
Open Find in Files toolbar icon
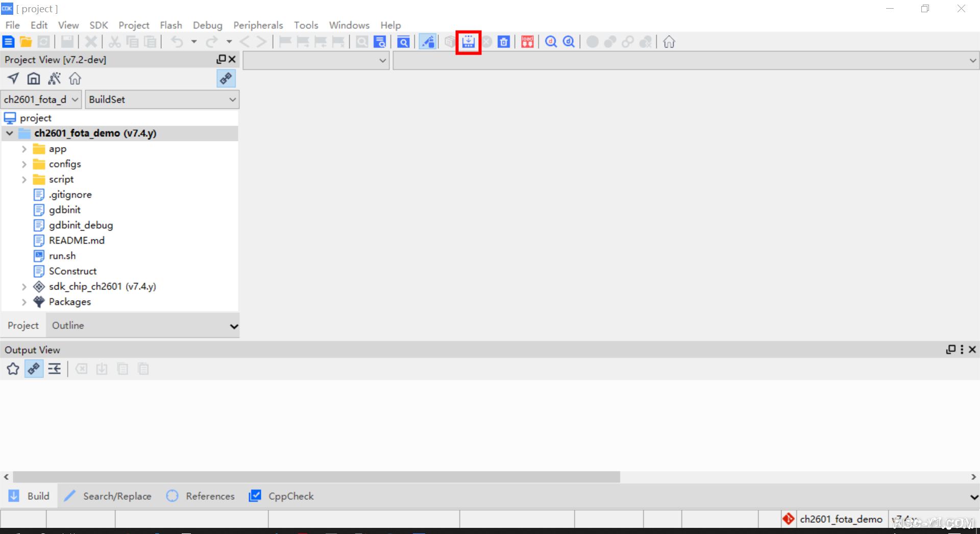pyautogui.click(x=380, y=42)
